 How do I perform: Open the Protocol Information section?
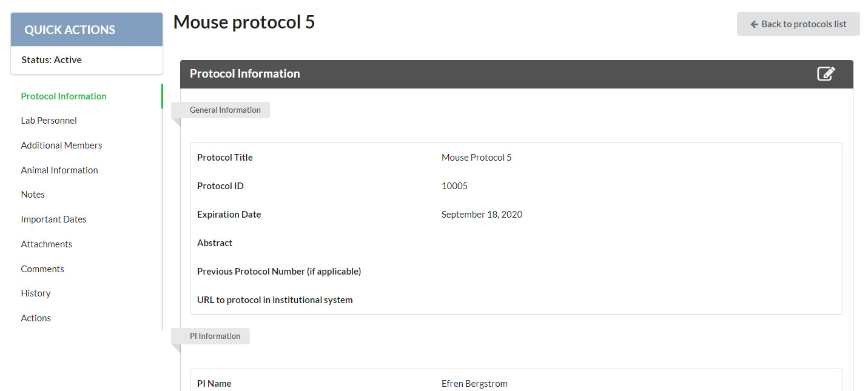(x=64, y=96)
